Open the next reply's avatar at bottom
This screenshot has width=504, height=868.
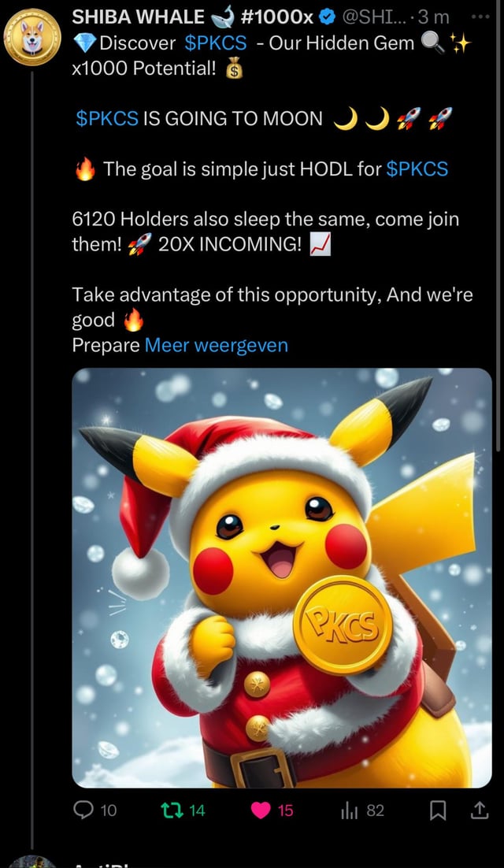point(33,862)
